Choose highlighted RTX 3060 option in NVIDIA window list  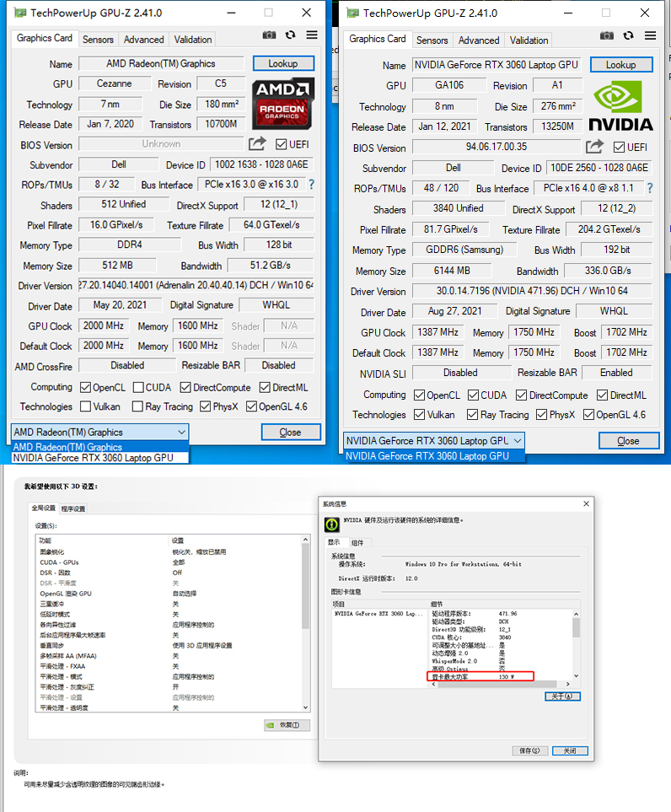[x=434, y=455]
